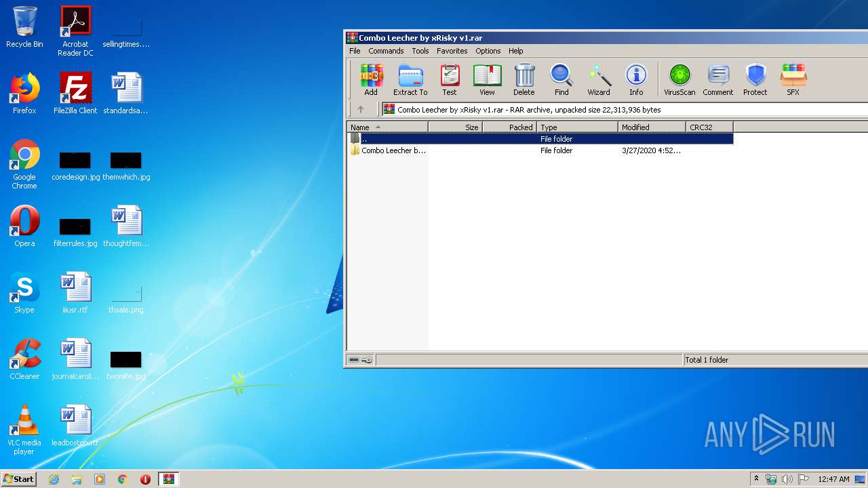Viewport: 868px width, 488px height.
Task: Sort by the Type column header
Action: 577,127
